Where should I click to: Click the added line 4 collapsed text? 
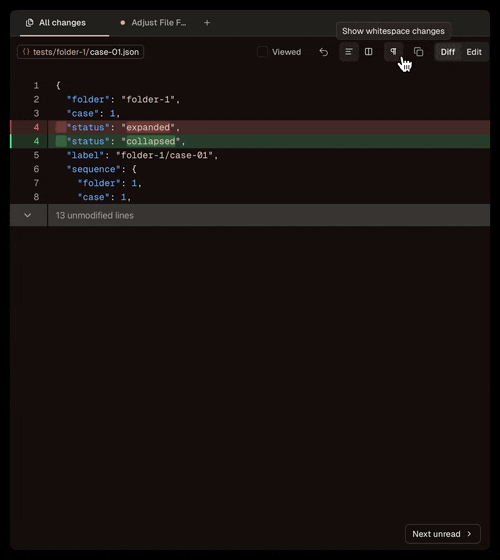point(151,141)
